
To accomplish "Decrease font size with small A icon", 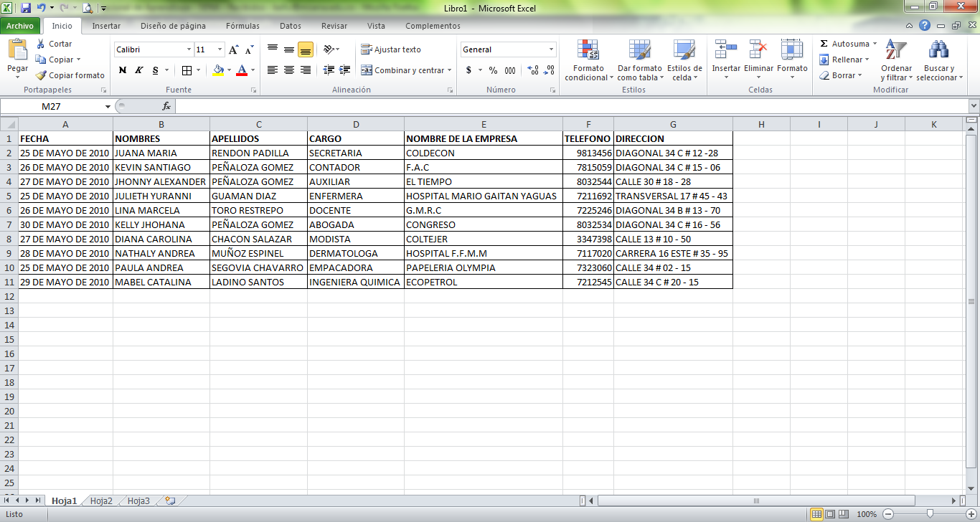I will pos(249,49).
